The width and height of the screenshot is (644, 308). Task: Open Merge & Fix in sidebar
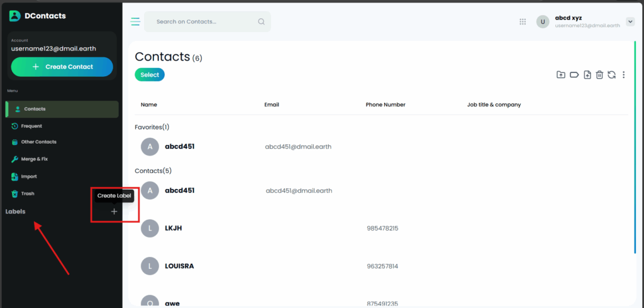coord(35,159)
